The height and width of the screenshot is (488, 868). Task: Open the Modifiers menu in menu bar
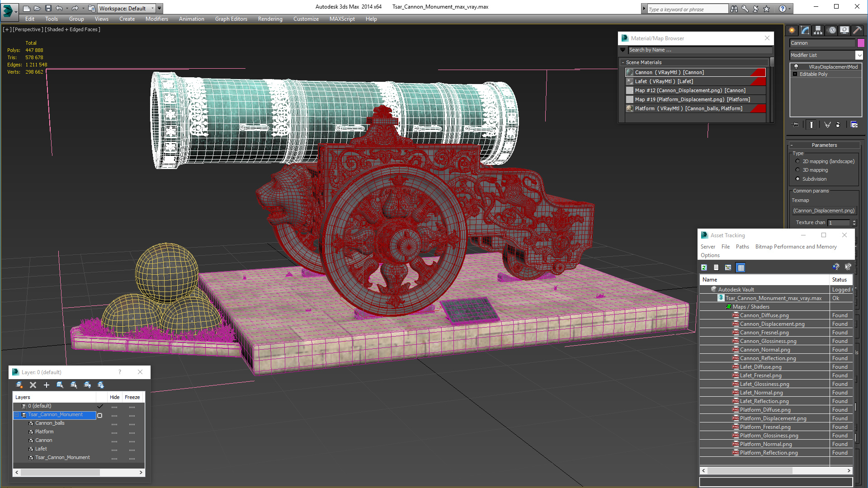tap(156, 19)
